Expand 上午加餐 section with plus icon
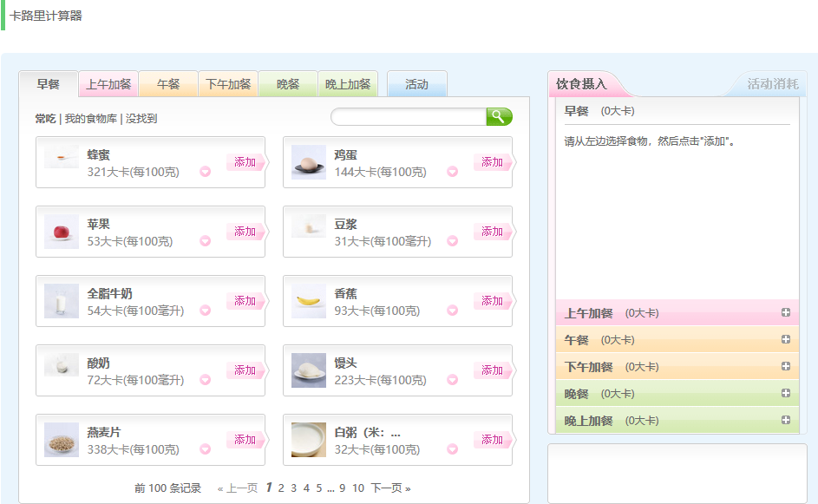Viewport: 818px width, 504px height. click(786, 312)
